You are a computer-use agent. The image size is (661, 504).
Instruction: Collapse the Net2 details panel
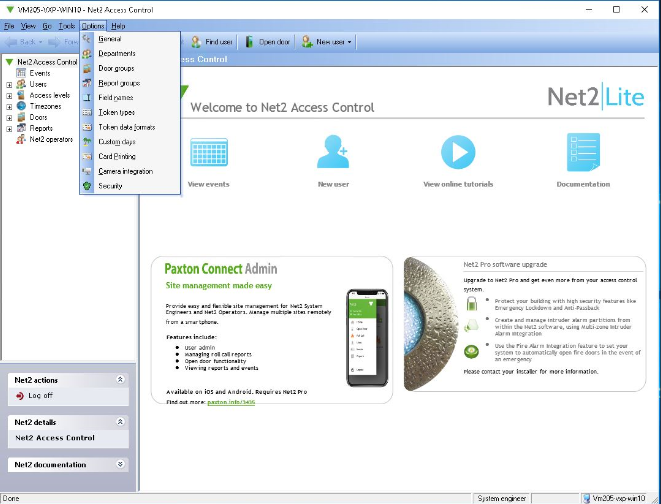[120, 422]
